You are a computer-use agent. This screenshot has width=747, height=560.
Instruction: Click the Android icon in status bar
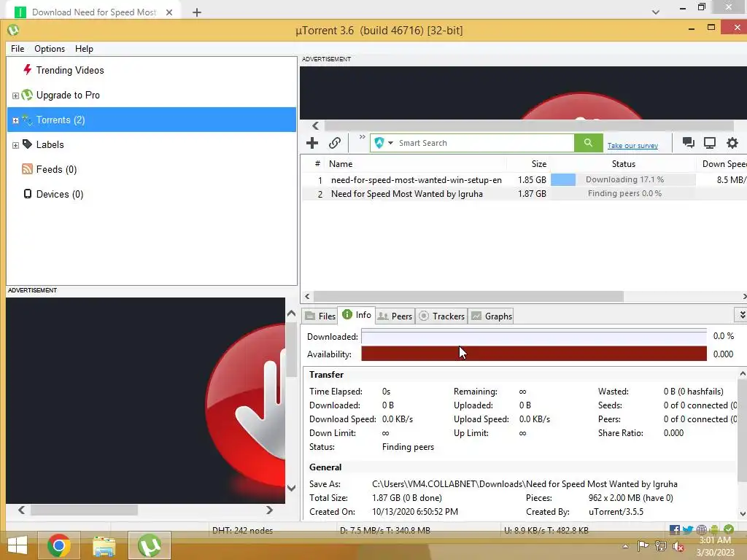pyautogui.click(x=714, y=529)
